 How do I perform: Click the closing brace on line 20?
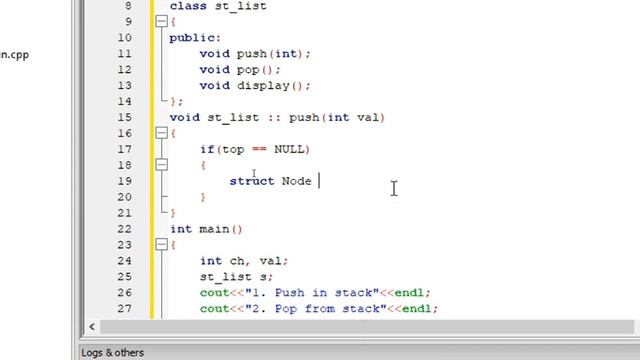(x=203, y=198)
